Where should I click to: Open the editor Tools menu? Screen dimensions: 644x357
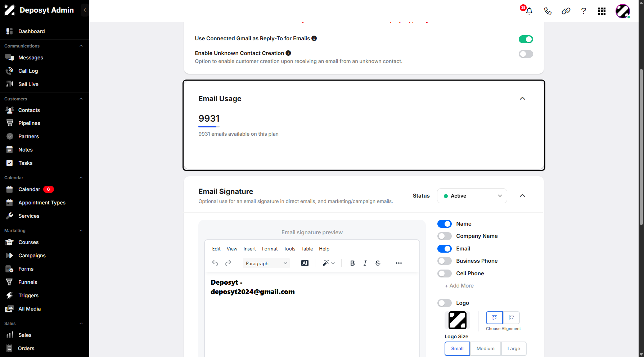289,249
